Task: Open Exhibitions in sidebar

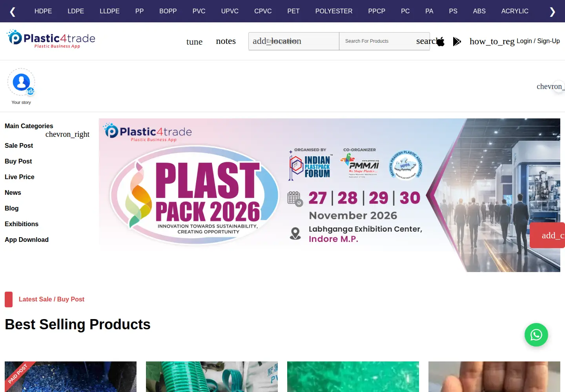Action: [x=22, y=224]
